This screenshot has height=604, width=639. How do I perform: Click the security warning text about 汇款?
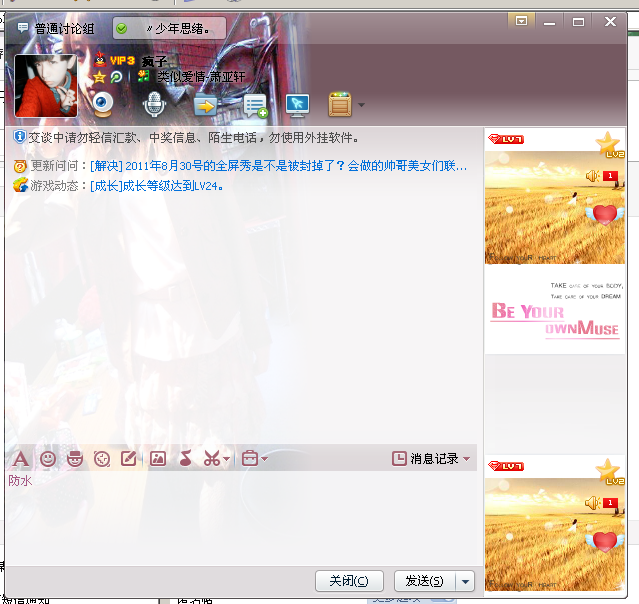point(194,138)
